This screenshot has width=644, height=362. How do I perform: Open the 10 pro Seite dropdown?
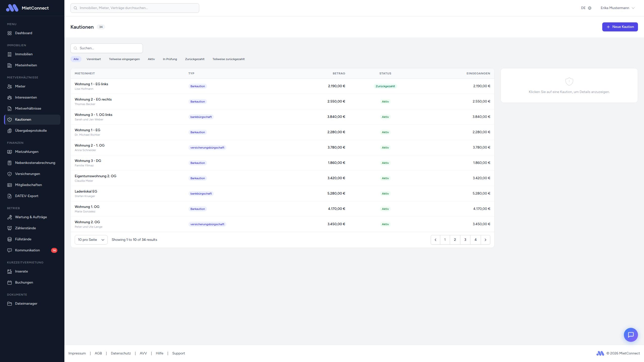coord(91,240)
